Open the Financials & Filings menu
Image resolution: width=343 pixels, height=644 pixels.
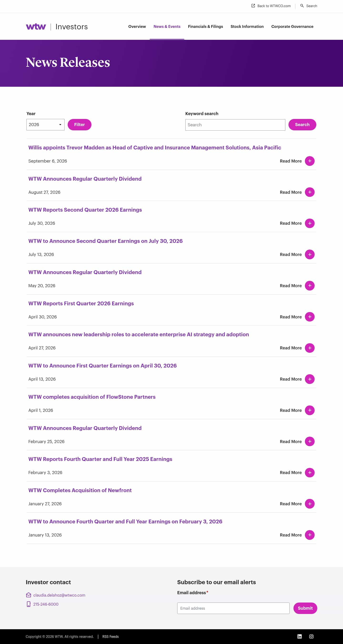[x=205, y=26]
